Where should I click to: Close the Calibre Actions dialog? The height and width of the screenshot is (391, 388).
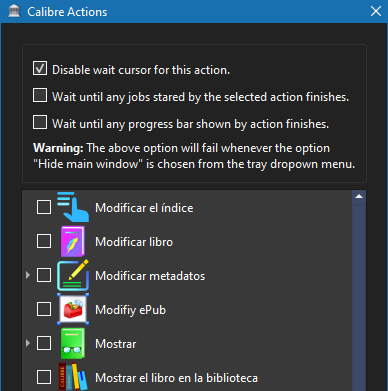point(376,11)
